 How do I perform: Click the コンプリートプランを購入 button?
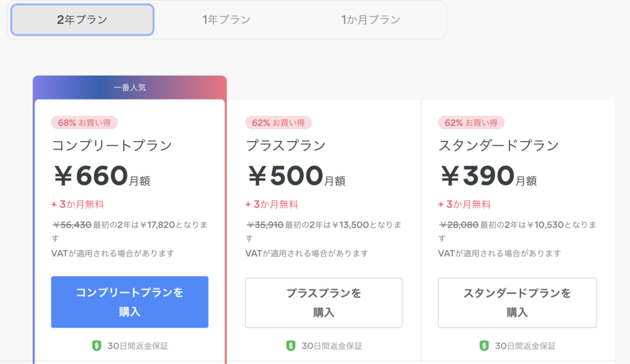click(x=129, y=302)
